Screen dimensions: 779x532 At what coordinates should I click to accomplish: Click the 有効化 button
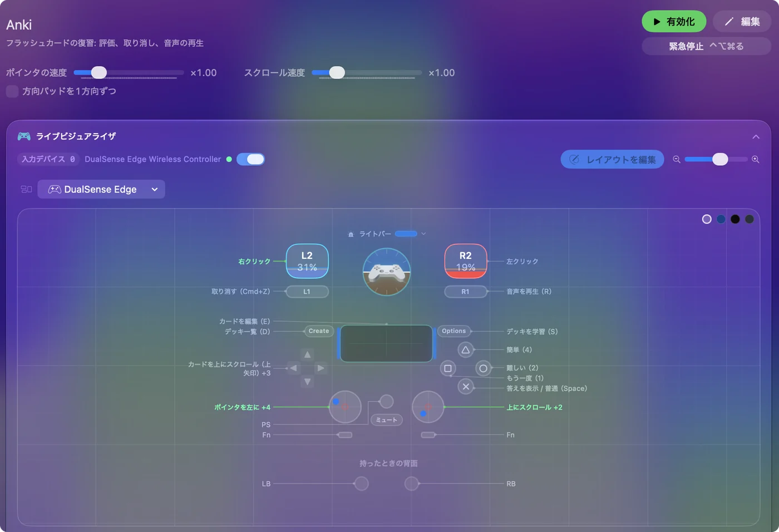tap(674, 22)
